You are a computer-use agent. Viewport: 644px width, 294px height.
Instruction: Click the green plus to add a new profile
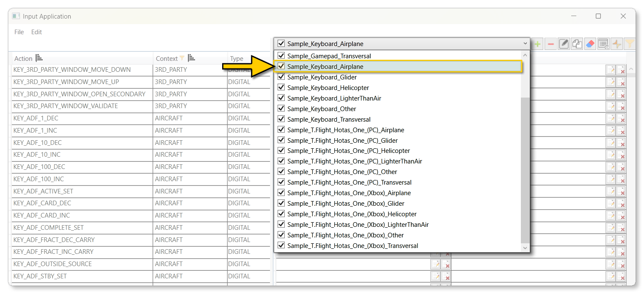click(x=537, y=44)
